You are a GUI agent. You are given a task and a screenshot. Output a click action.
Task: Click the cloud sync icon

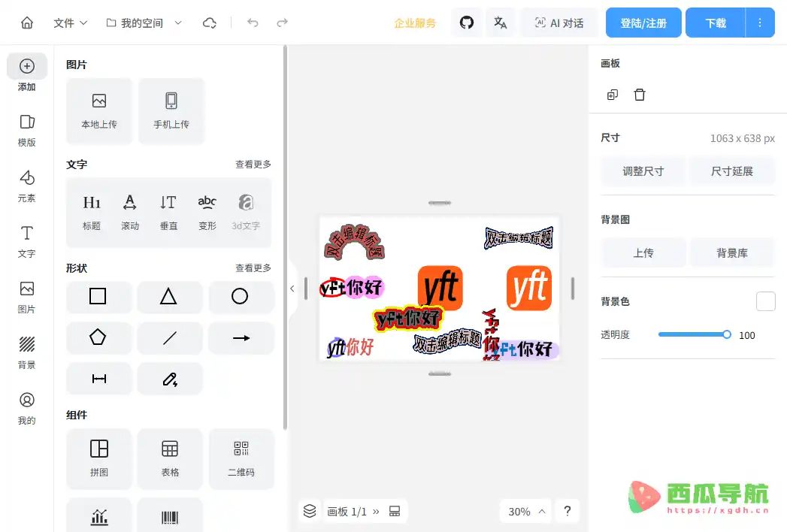[209, 23]
